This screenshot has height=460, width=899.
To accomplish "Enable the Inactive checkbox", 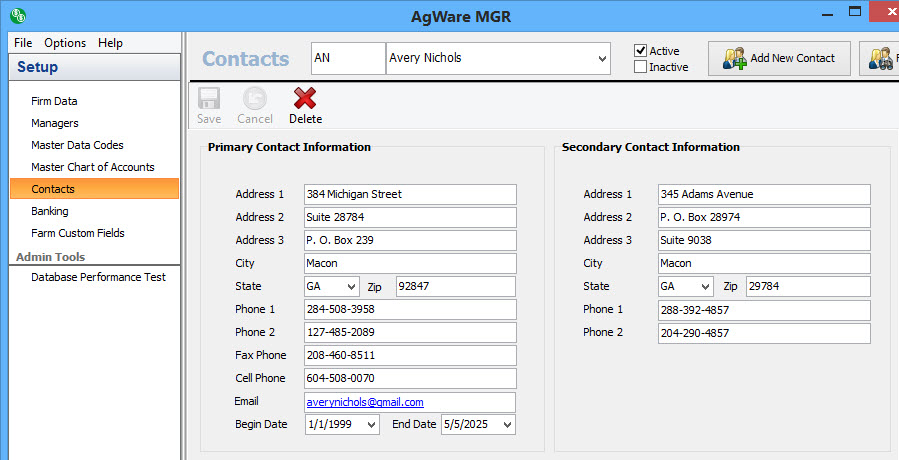I will coord(641,67).
